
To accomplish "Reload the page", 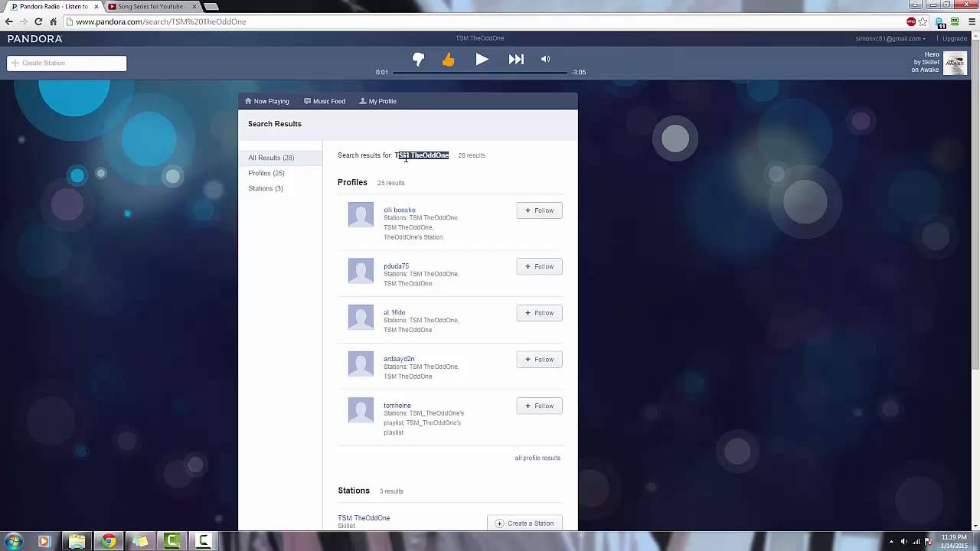I will 38,21.
